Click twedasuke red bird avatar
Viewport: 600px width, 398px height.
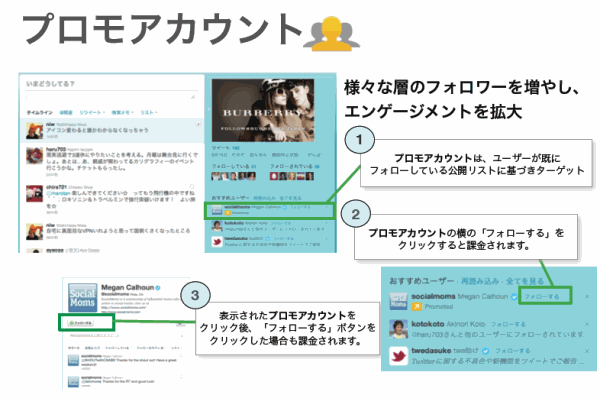click(398, 356)
